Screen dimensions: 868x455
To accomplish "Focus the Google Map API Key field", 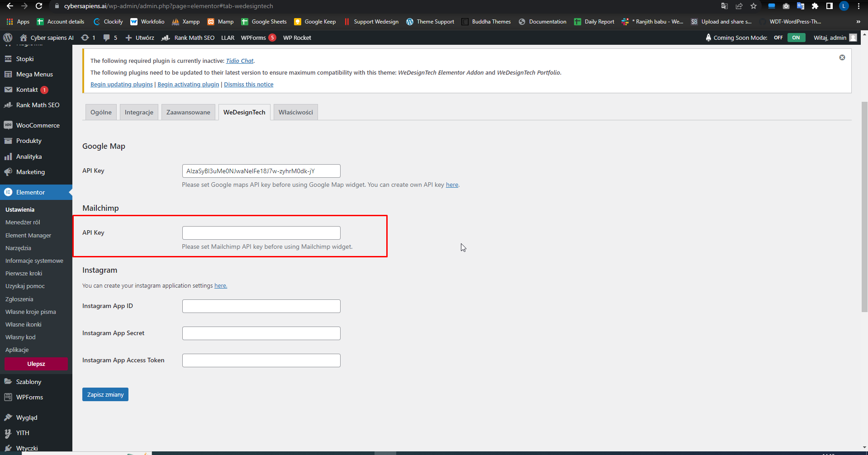I will click(261, 171).
